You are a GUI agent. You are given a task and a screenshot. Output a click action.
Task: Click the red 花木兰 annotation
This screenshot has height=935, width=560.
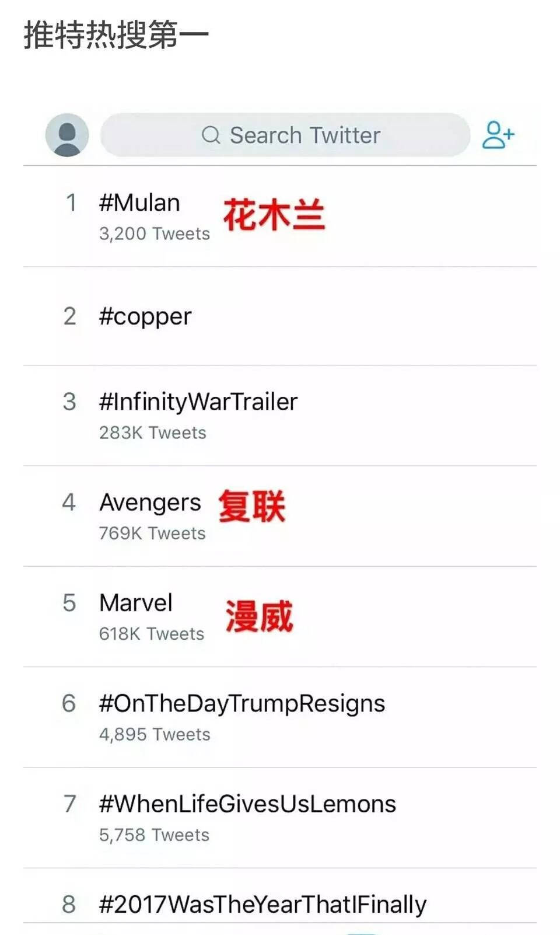tap(274, 214)
